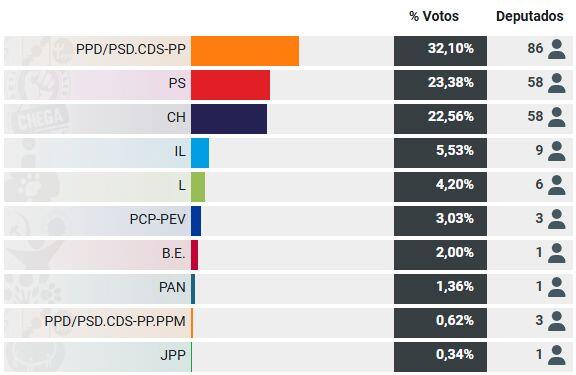The height and width of the screenshot is (375, 576).
Task: Click the % Votos column header
Action: (x=434, y=16)
